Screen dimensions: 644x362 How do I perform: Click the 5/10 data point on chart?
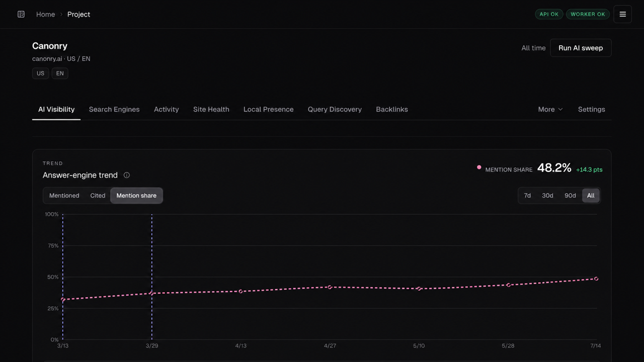click(419, 289)
